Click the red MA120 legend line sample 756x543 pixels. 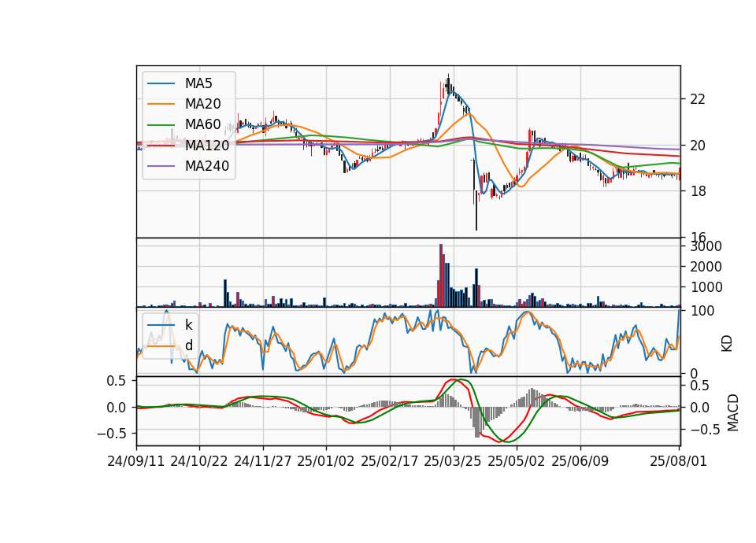tap(161, 146)
